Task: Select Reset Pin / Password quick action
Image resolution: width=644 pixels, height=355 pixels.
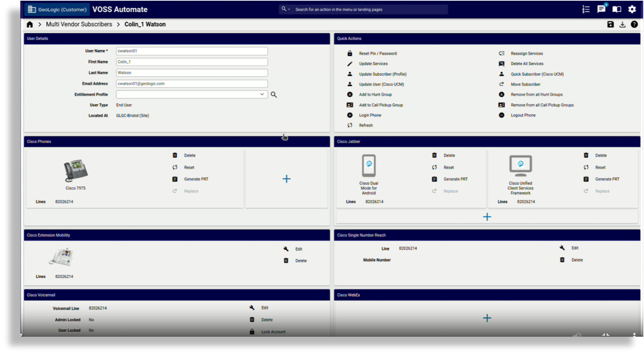Action: [378, 54]
